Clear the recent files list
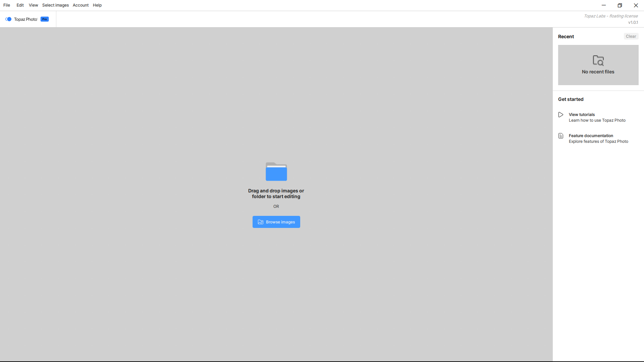The height and width of the screenshot is (362, 644). [631, 36]
